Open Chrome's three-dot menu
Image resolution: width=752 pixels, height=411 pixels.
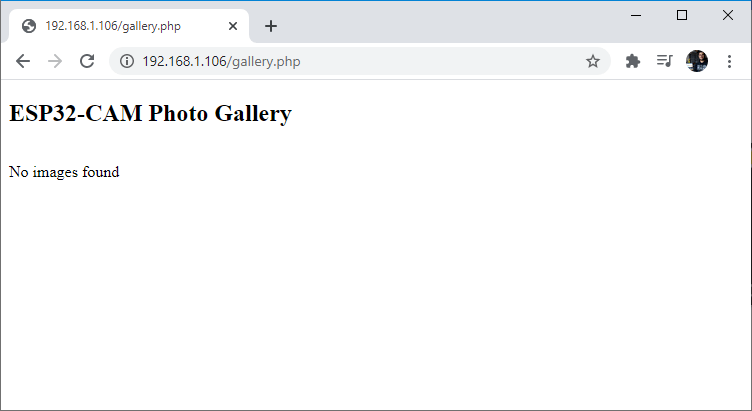point(729,61)
